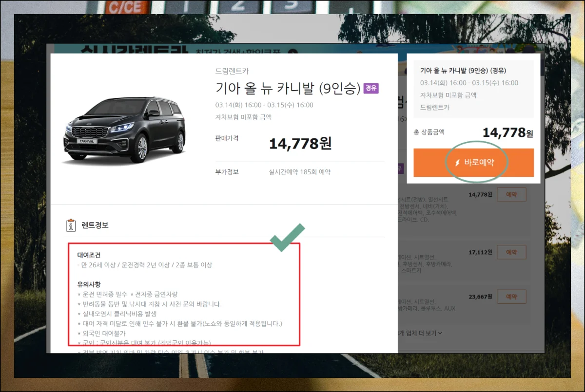Select the '대여 자격 미달로 인해 인수 불가' notice line

click(180, 323)
